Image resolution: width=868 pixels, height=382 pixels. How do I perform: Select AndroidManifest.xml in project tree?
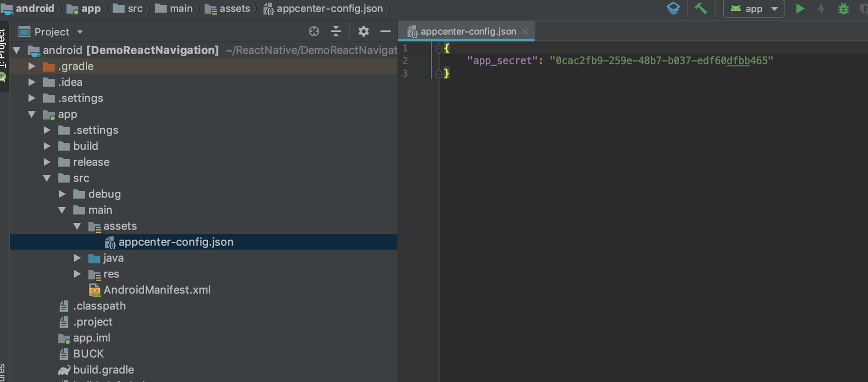pos(157,290)
